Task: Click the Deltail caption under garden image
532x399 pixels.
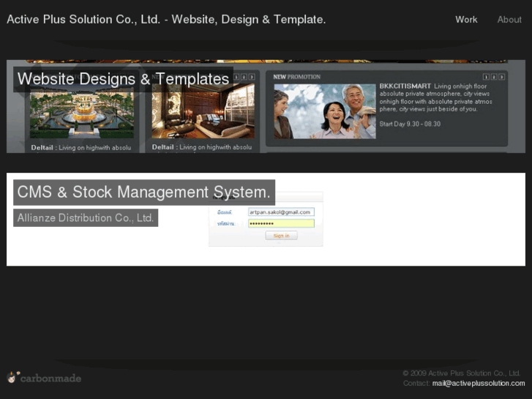Action: (x=81, y=148)
